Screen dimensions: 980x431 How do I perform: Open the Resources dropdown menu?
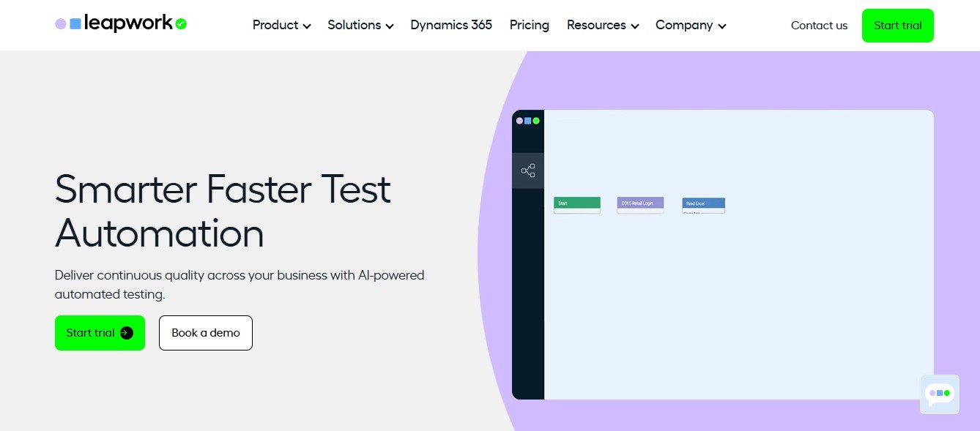click(x=602, y=26)
